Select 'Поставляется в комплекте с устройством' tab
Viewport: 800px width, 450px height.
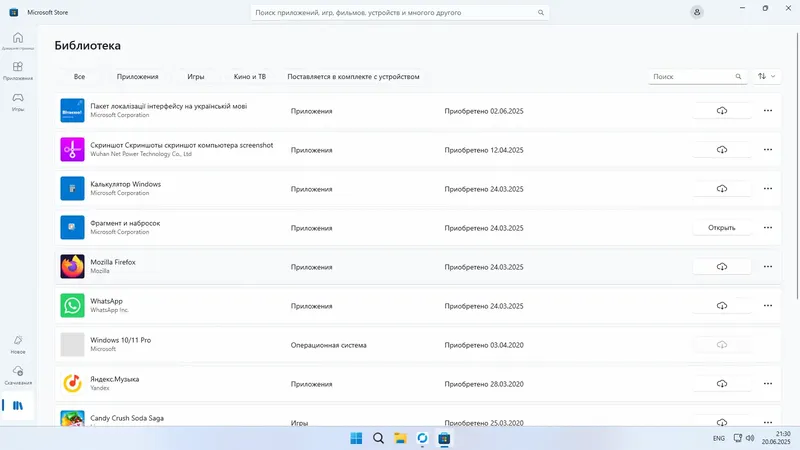tap(353, 77)
